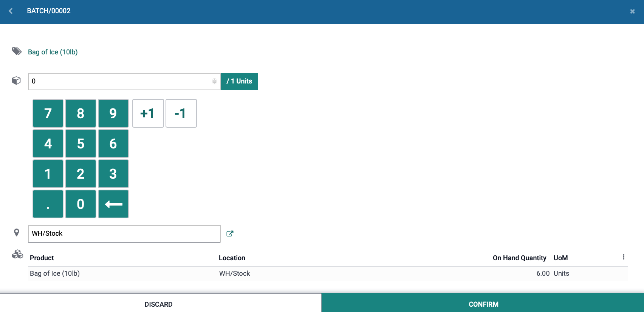The height and width of the screenshot is (312, 644).
Task: Sort by On Hand Quantity column
Action: 519,258
